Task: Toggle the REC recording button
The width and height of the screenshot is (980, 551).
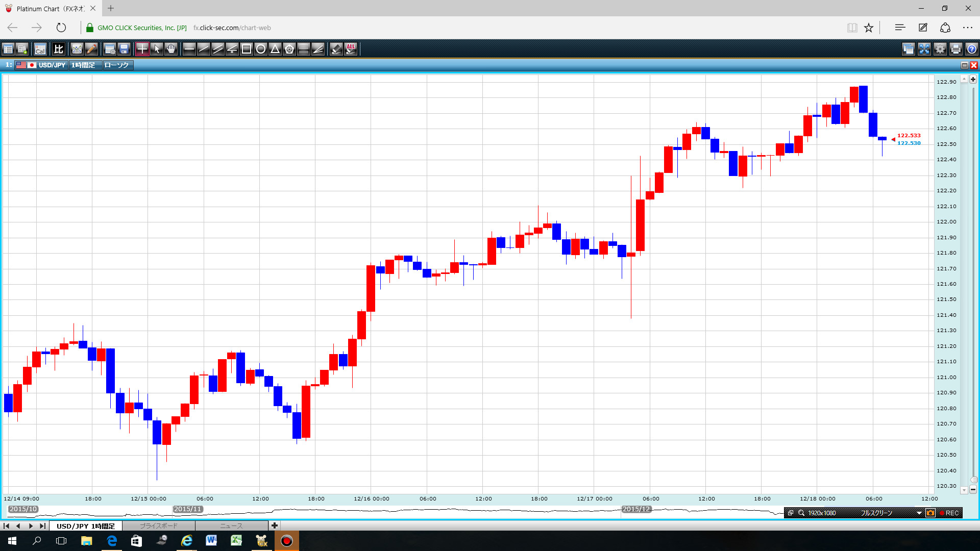Action: tap(950, 513)
